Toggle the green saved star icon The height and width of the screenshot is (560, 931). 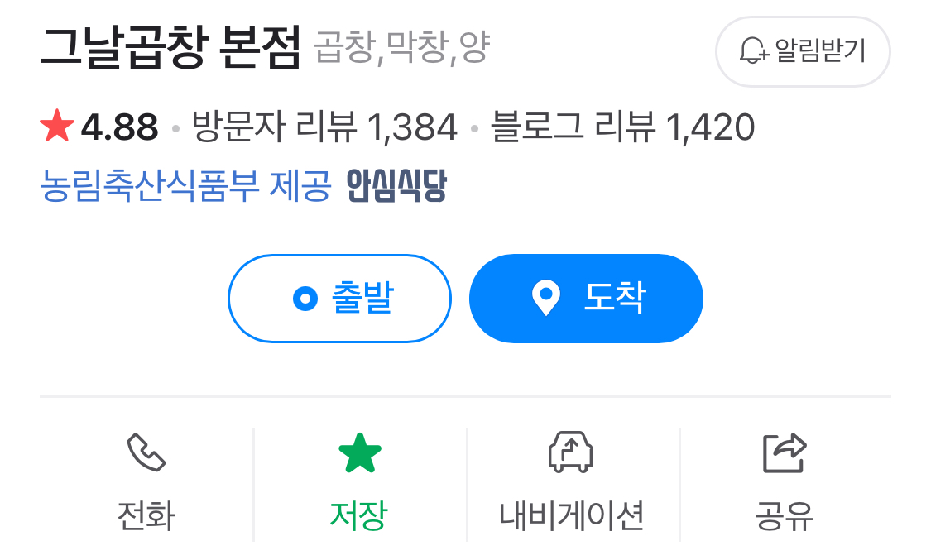pos(360,452)
